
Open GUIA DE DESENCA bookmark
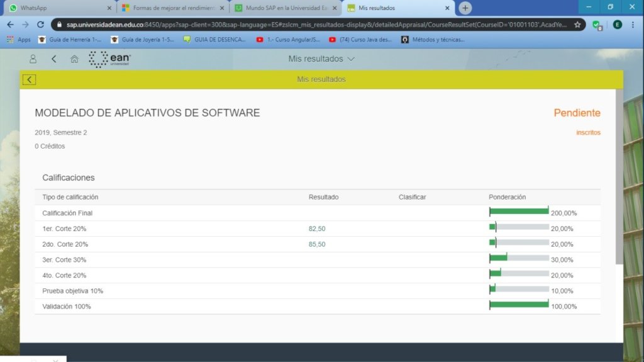[x=214, y=40]
